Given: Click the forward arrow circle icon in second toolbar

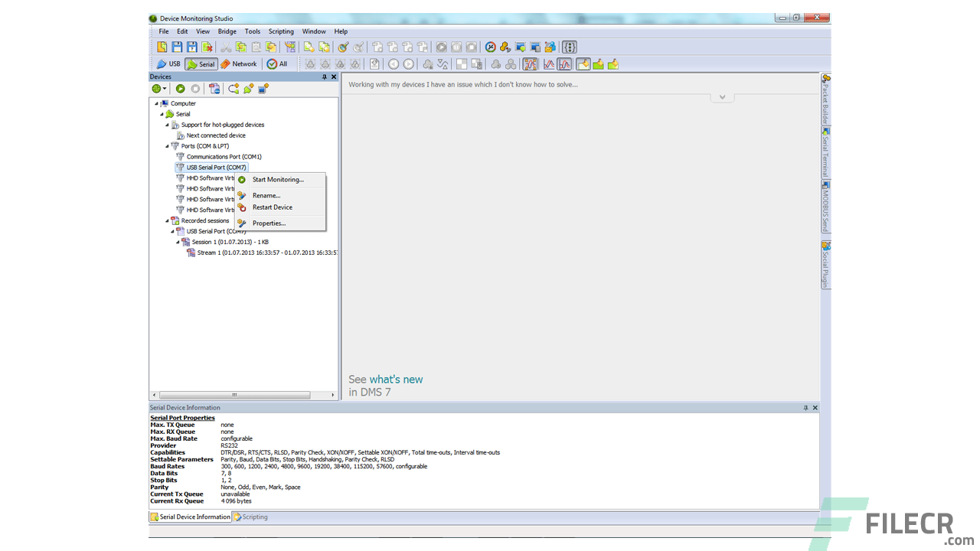Looking at the screenshot, I should pos(409,64).
